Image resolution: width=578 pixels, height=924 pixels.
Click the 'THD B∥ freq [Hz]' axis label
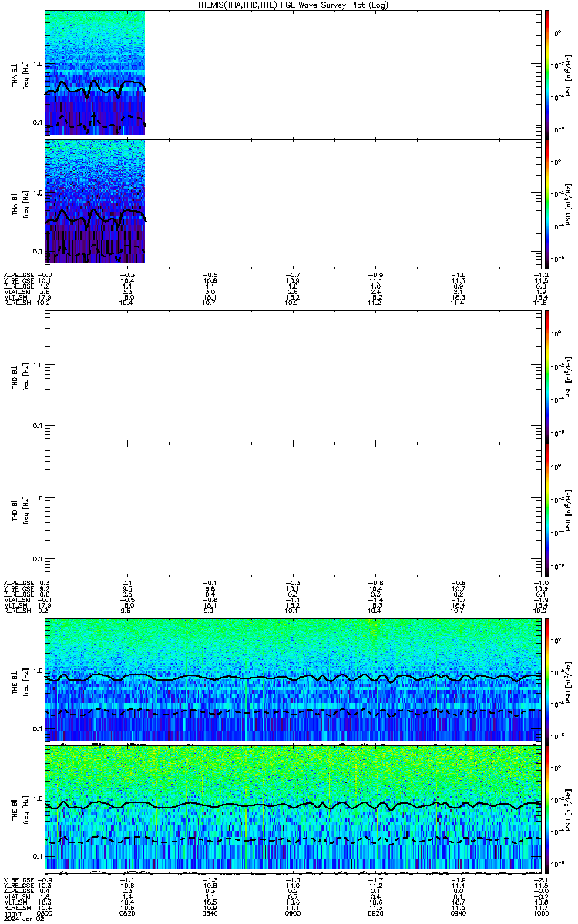tap(19, 510)
